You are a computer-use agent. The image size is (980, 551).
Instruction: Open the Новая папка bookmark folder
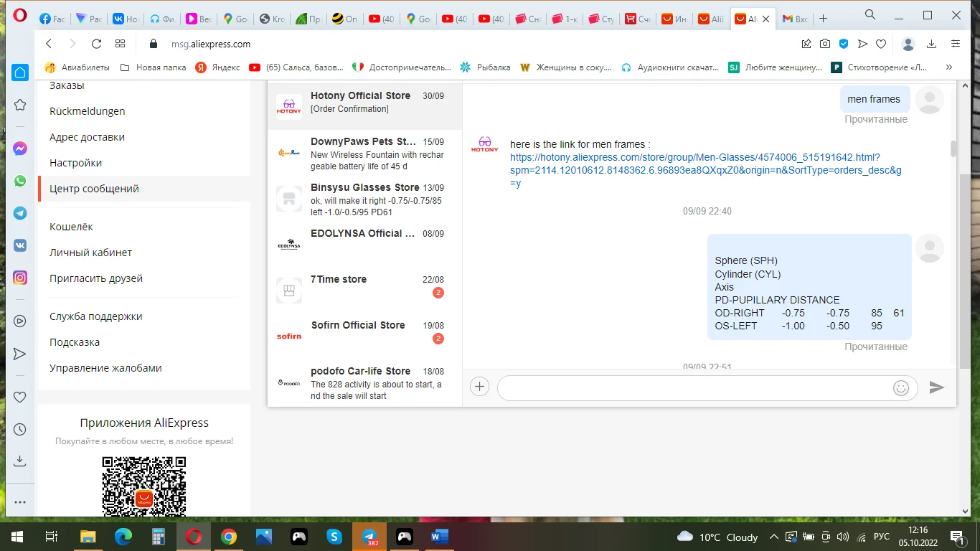point(153,67)
